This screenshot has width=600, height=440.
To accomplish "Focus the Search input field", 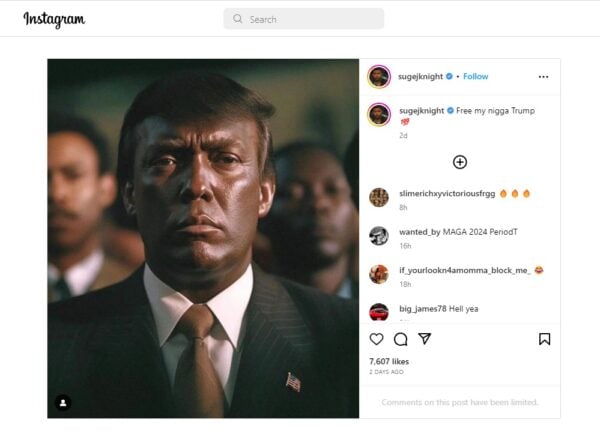I will [304, 19].
